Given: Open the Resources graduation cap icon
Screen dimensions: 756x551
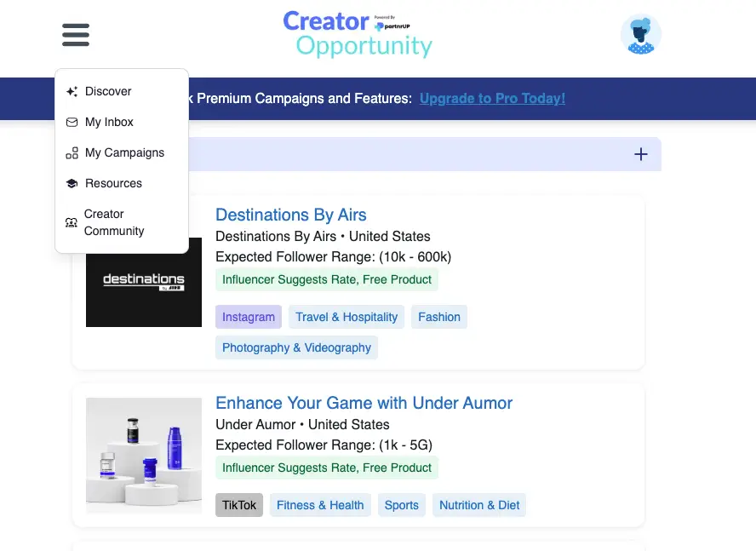Looking at the screenshot, I should pyautogui.click(x=72, y=183).
